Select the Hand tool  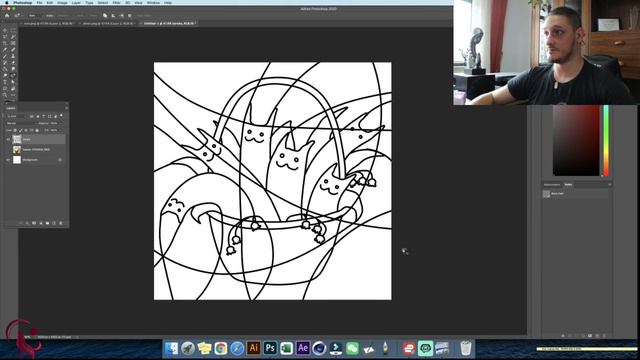(x=13, y=88)
